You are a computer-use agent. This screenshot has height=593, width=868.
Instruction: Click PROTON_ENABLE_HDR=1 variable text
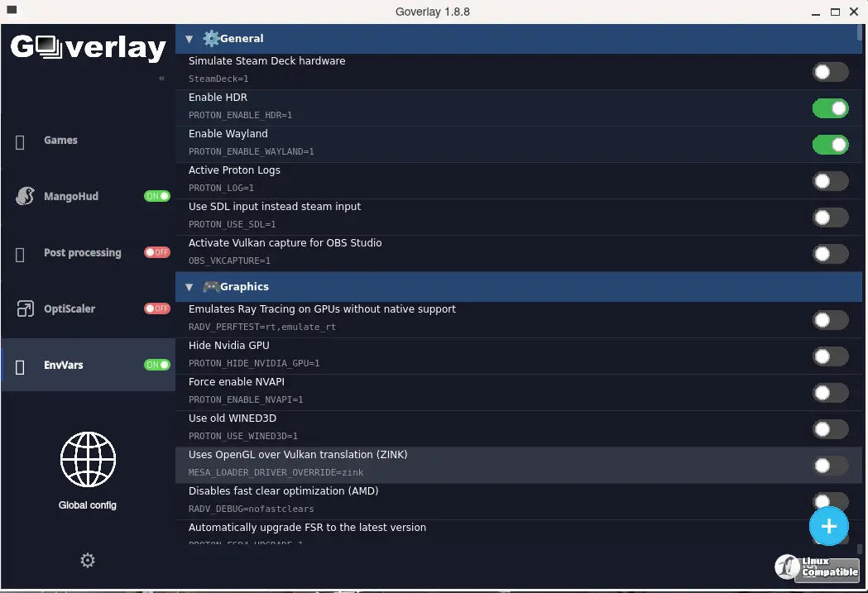click(240, 115)
